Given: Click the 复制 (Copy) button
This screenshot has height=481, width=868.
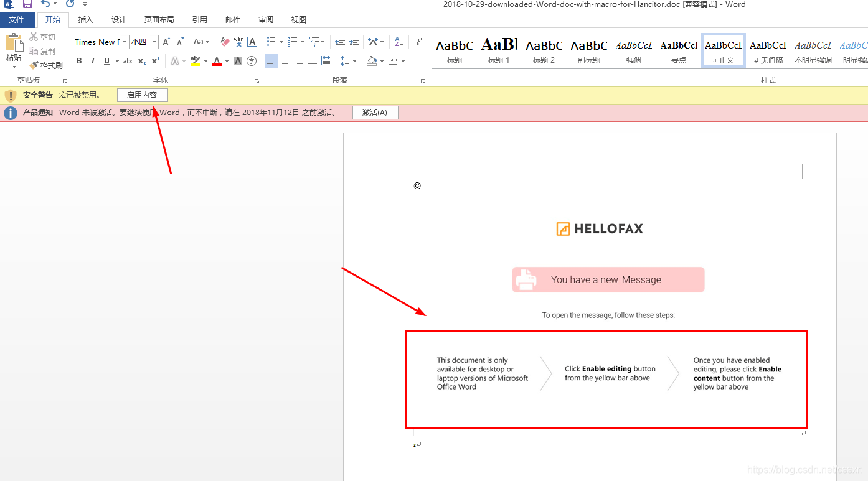Looking at the screenshot, I should click(x=42, y=51).
